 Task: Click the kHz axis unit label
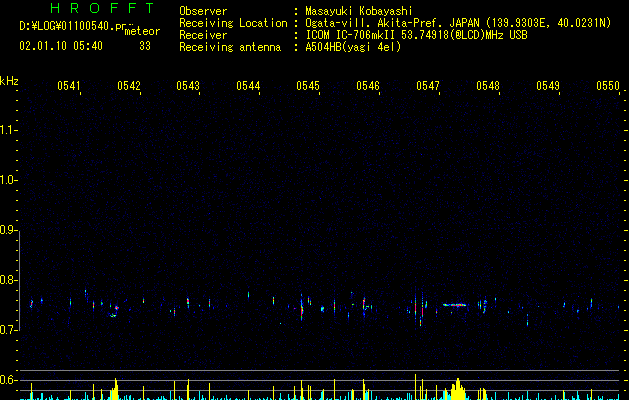coord(9,81)
